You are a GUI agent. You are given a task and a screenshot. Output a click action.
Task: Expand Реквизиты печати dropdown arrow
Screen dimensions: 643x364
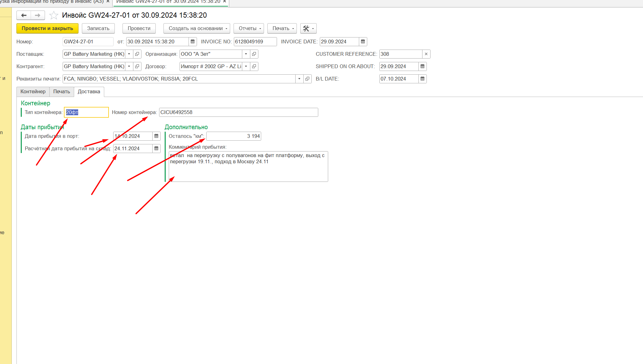tap(299, 79)
